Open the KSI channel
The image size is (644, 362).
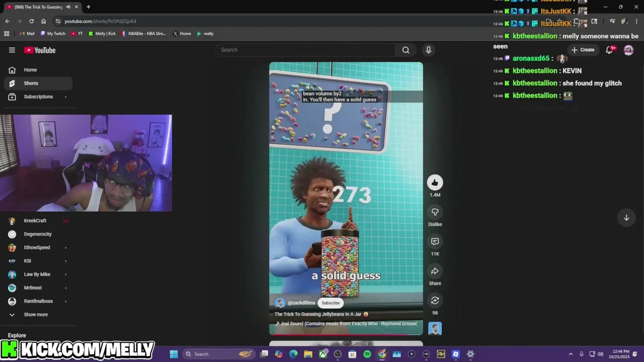click(x=38, y=261)
